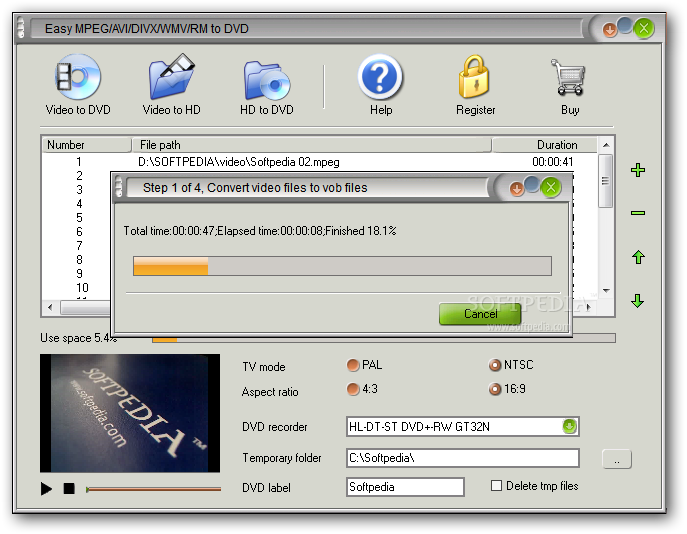687x534 pixels.
Task: Open the Video to DVD mode
Action: [78, 84]
